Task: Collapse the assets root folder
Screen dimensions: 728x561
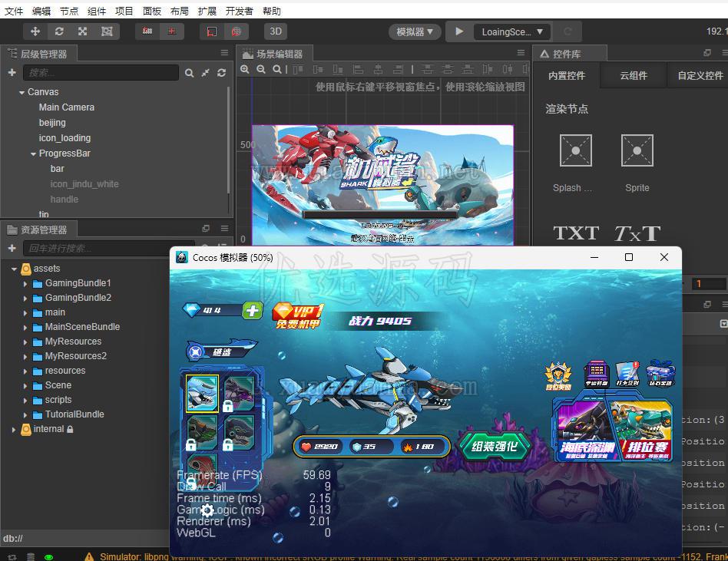Action: coord(14,269)
